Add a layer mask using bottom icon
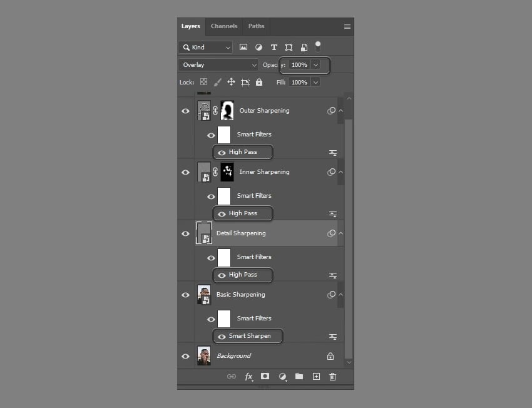 [x=265, y=377]
